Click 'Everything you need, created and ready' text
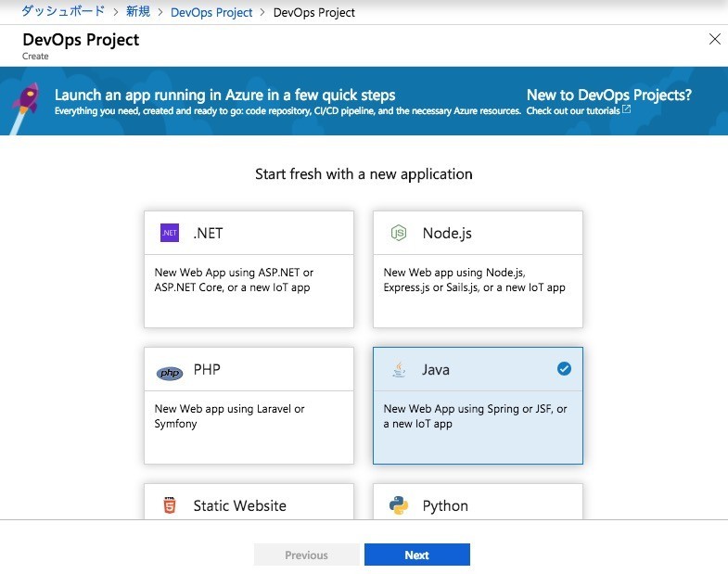The height and width of the screenshot is (574, 728). pyautogui.click(x=287, y=110)
